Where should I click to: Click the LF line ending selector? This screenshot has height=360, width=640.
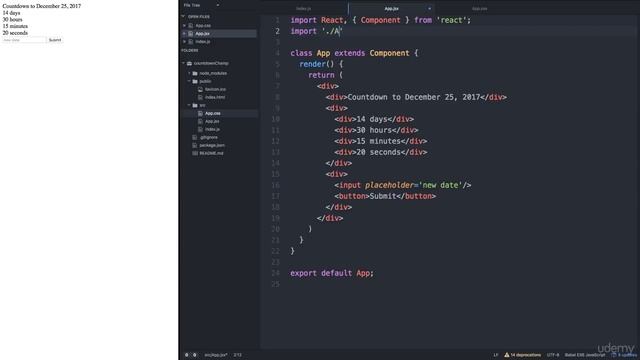[x=496, y=355]
